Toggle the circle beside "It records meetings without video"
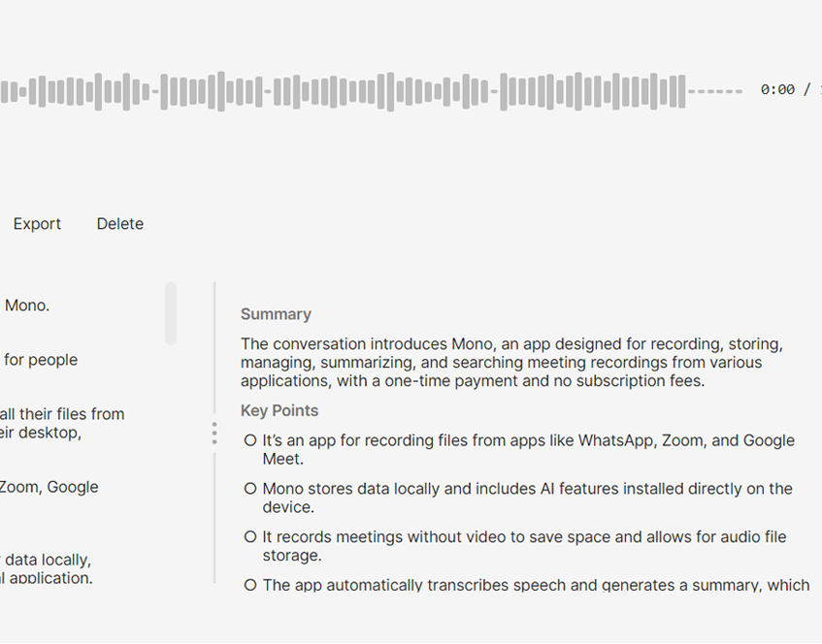 click(x=250, y=536)
